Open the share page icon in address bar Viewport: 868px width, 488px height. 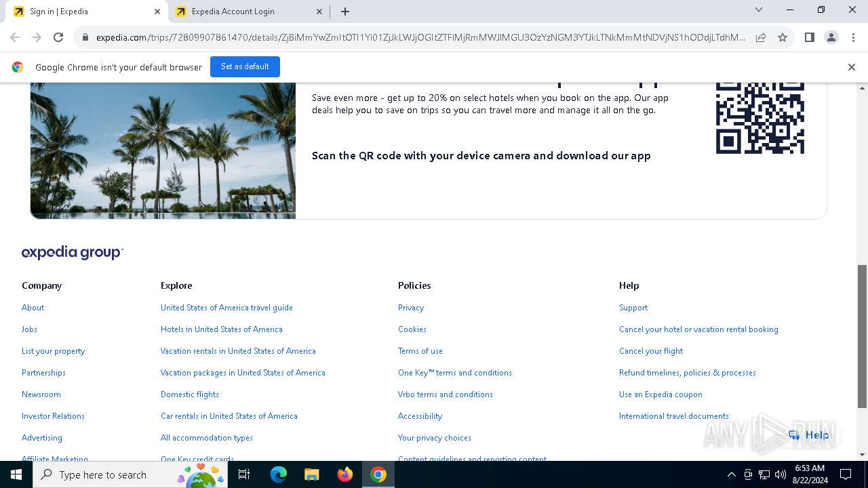pyautogui.click(x=761, y=37)
